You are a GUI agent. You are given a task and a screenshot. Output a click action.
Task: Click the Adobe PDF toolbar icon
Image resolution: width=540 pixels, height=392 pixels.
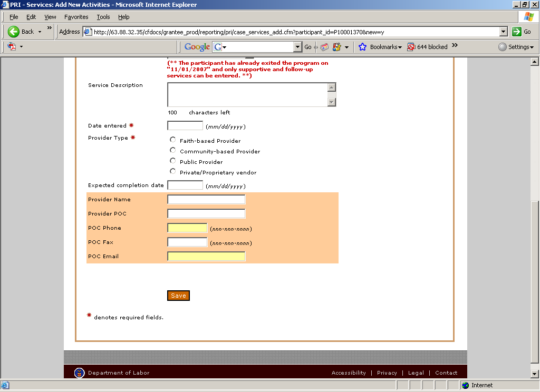pyautogui.click(x=12, y=46)
